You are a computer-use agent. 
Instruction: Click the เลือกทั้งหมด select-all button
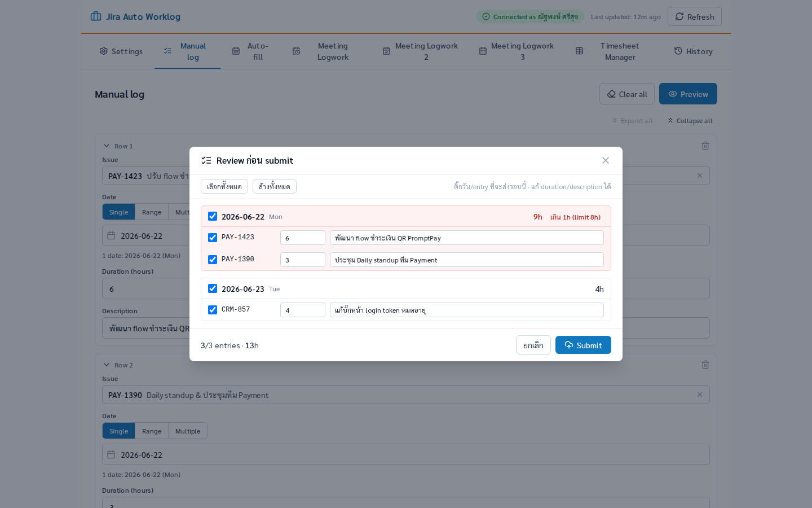click(x=224, y=186)
